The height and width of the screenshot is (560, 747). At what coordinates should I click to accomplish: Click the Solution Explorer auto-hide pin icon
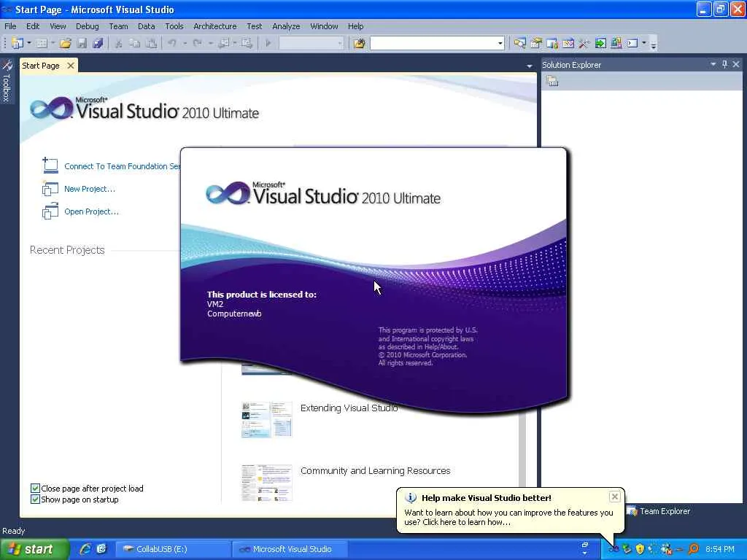point(724,64)
